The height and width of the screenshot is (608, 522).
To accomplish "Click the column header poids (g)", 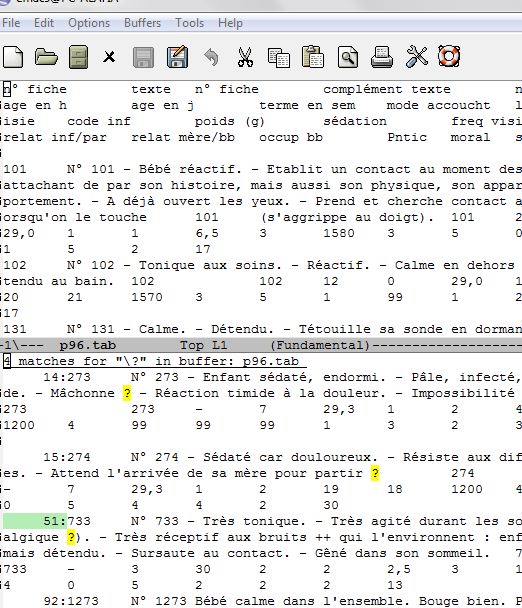I will [x=230, y=121].
